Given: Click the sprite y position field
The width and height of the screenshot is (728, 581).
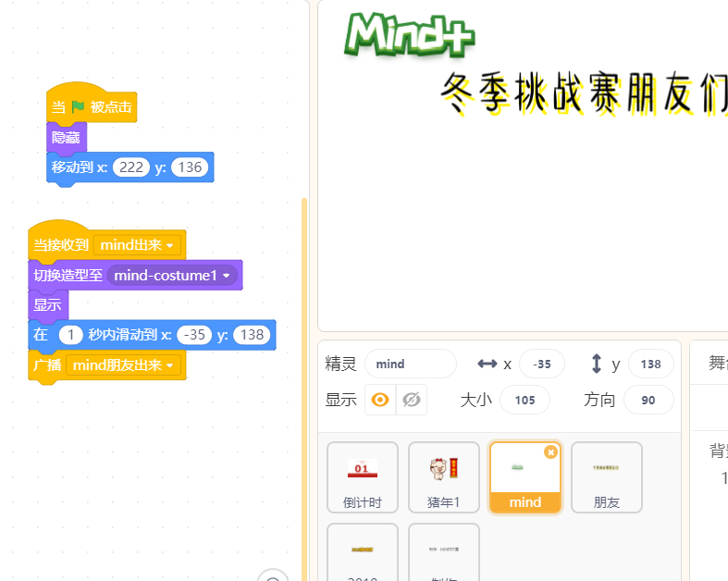Looking at the screenshot, I should click(x=650, y=364).
